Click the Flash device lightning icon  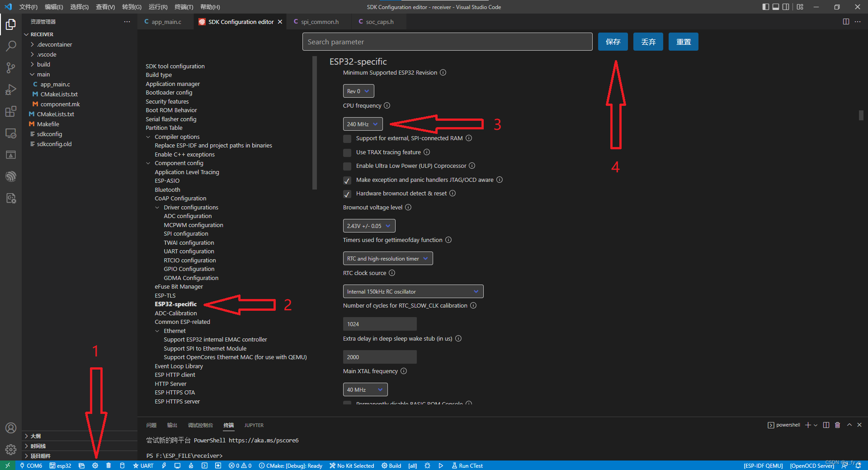[x=164, y=465]
